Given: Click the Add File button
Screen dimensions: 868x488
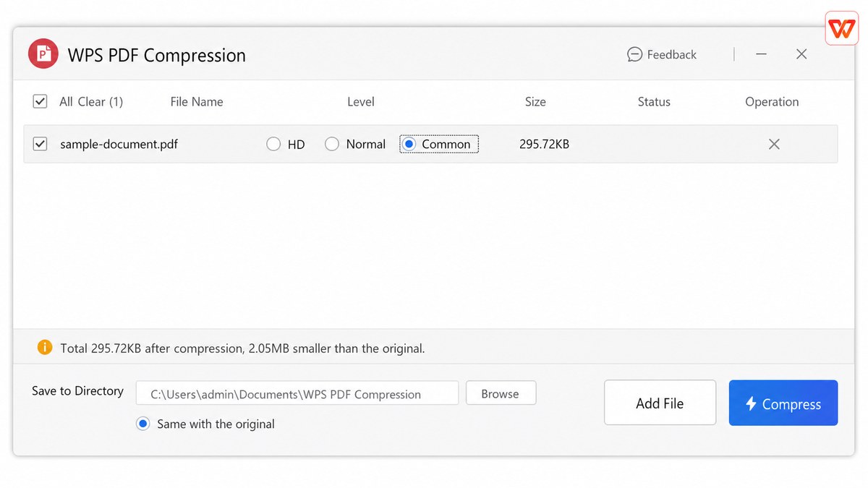Looking at the screenshot, I should tap(660, 403).
